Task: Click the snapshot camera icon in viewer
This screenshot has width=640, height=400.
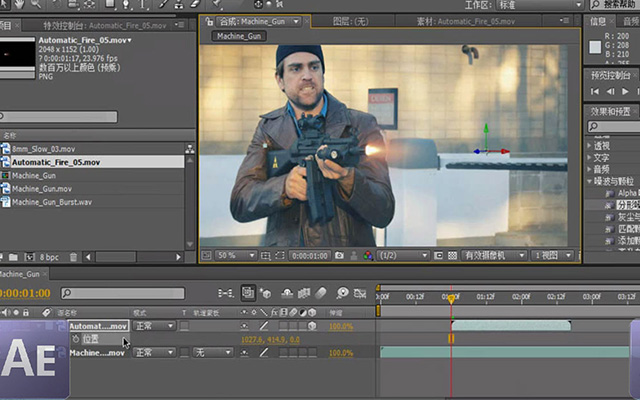Action: [339, 256]
